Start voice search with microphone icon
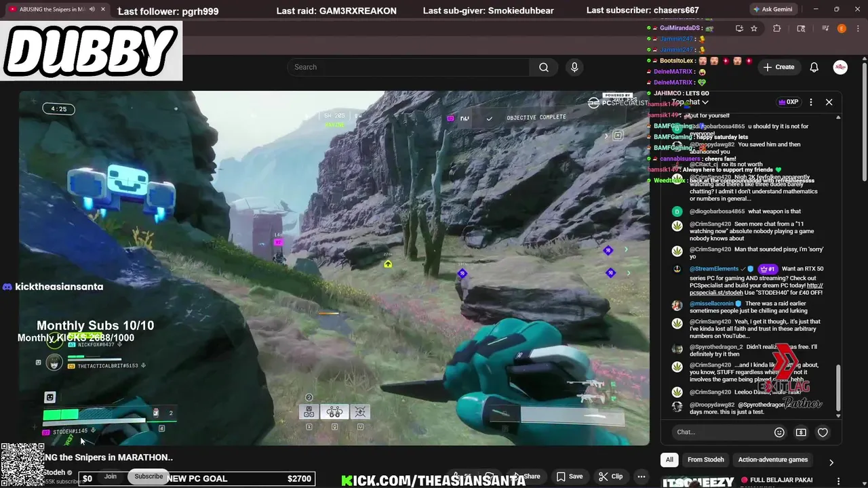Viewport: 868px width, 488px height. (574, 67)
